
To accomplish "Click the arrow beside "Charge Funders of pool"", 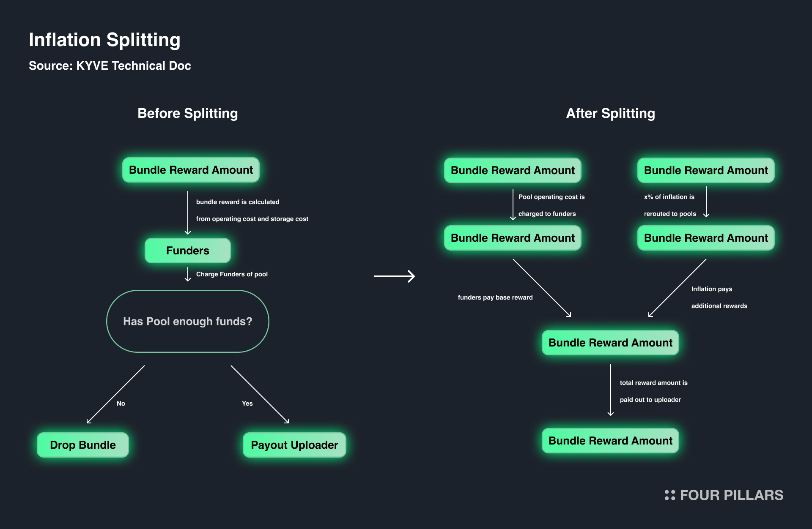I will [x=188, y=274].
